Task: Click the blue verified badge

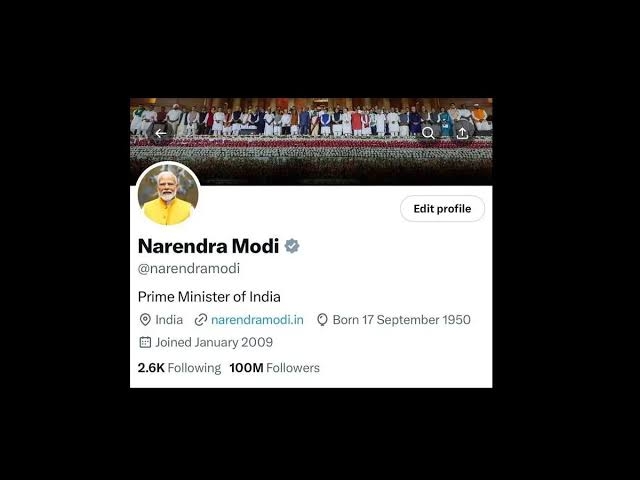Action: pyautogui.click(x=292, y=246)
